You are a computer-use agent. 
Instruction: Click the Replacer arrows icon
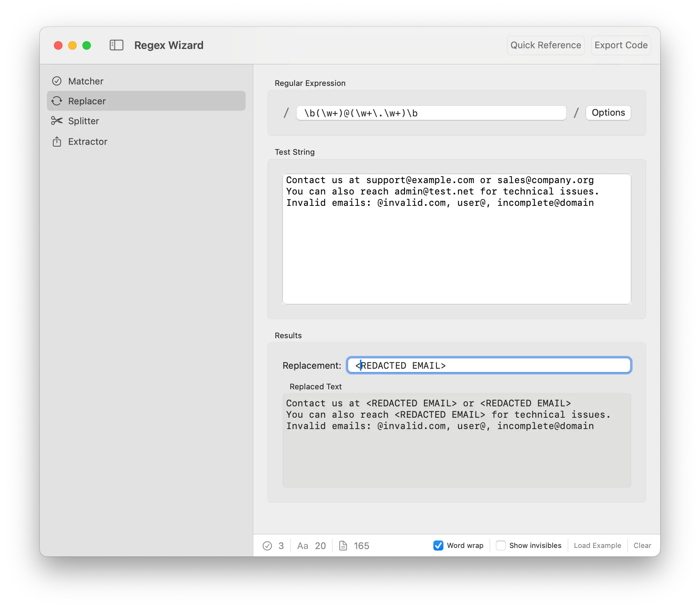(x=57, y=101)
